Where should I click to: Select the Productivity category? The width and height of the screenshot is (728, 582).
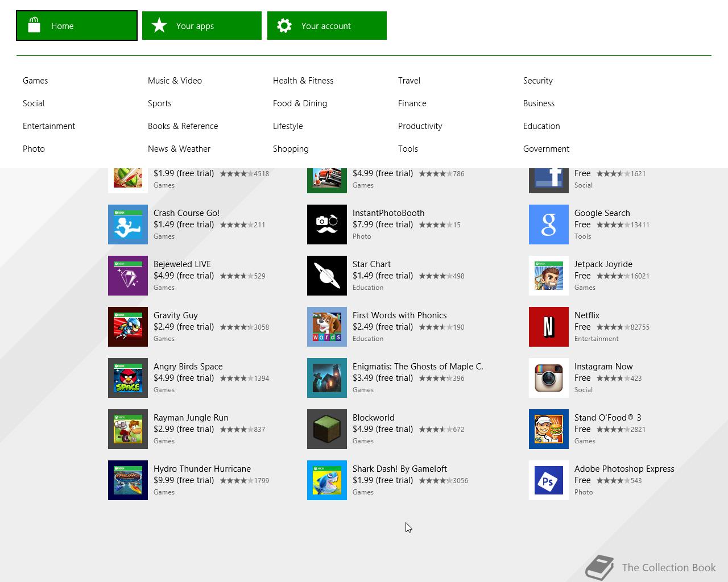420,126
